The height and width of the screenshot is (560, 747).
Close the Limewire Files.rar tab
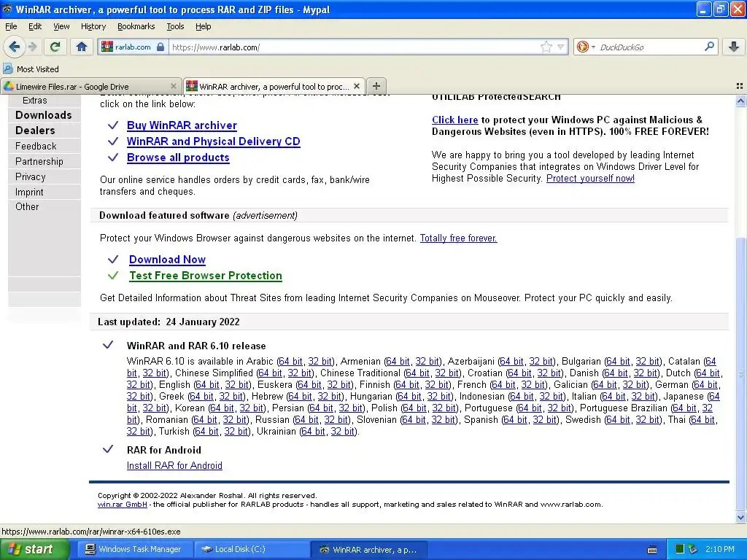(174, 86)
